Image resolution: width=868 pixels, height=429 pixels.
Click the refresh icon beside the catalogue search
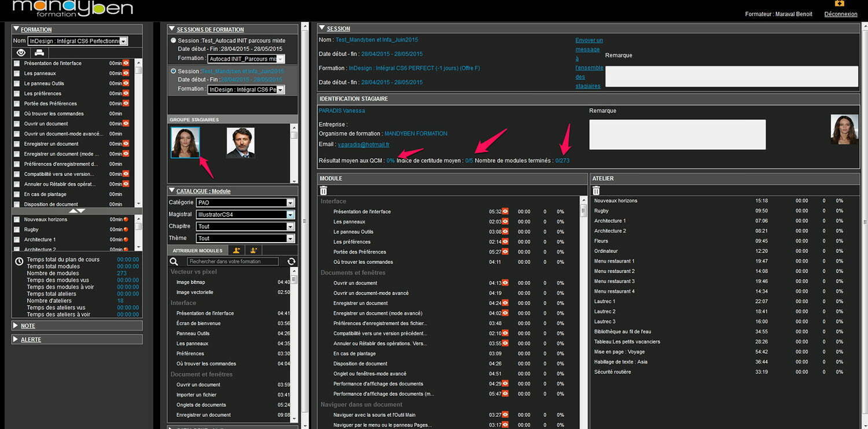coord(291,262)
